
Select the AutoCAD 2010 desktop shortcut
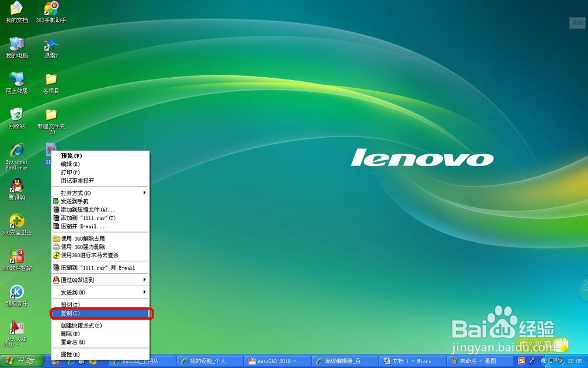coord(16,333)
